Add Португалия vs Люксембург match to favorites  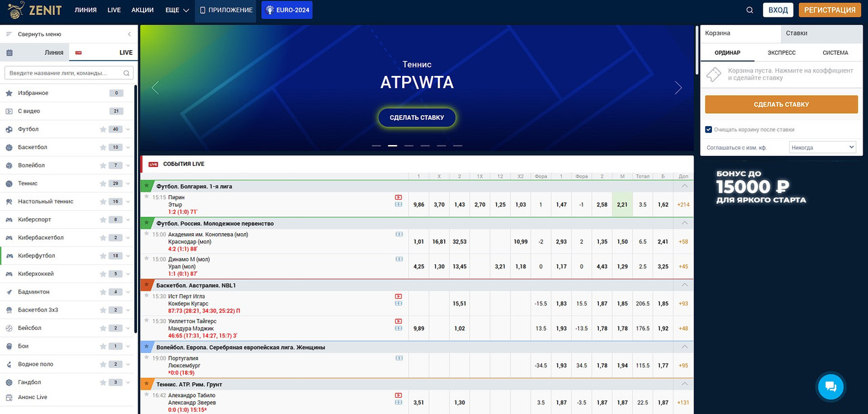[x=146, y=357]
